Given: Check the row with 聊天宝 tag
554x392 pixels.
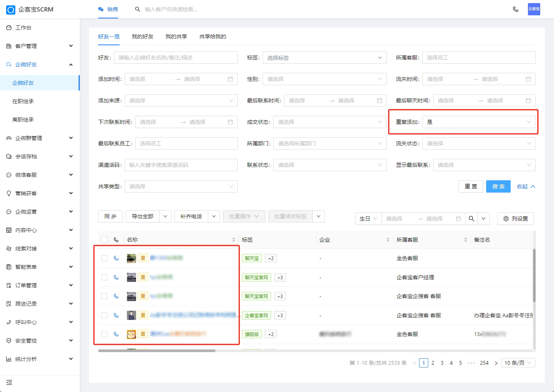Looking at the screenshot, I should (x=104, y=258).
